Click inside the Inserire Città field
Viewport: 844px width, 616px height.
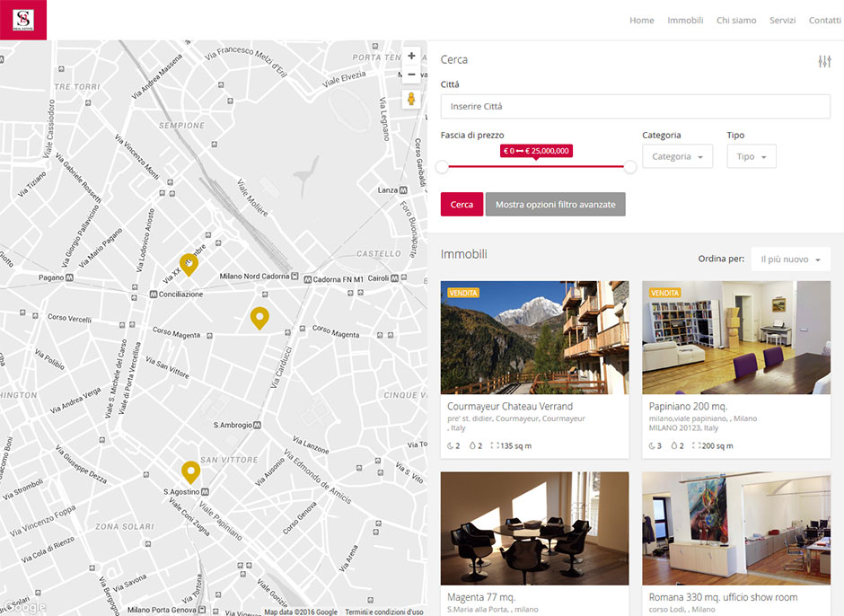[635, 107]
